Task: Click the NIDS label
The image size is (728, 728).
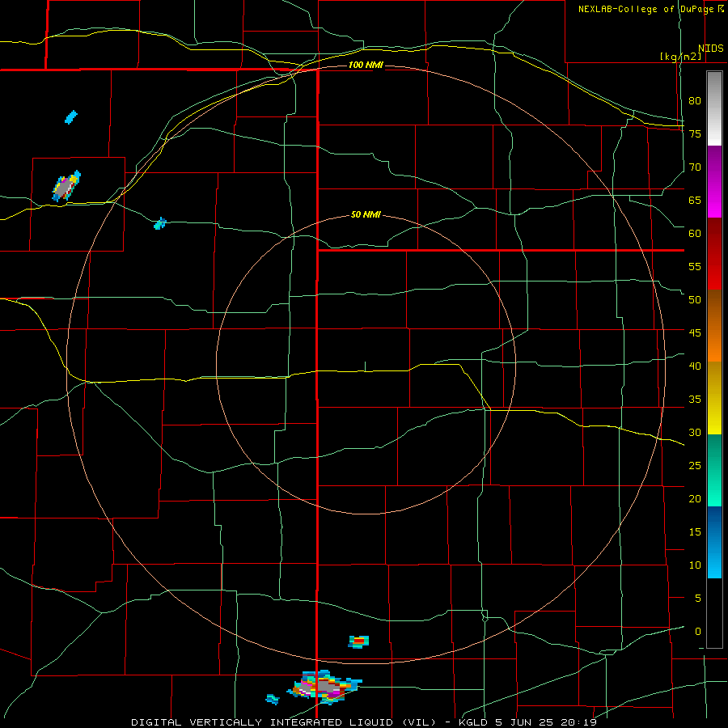Action: pos(710,49)
